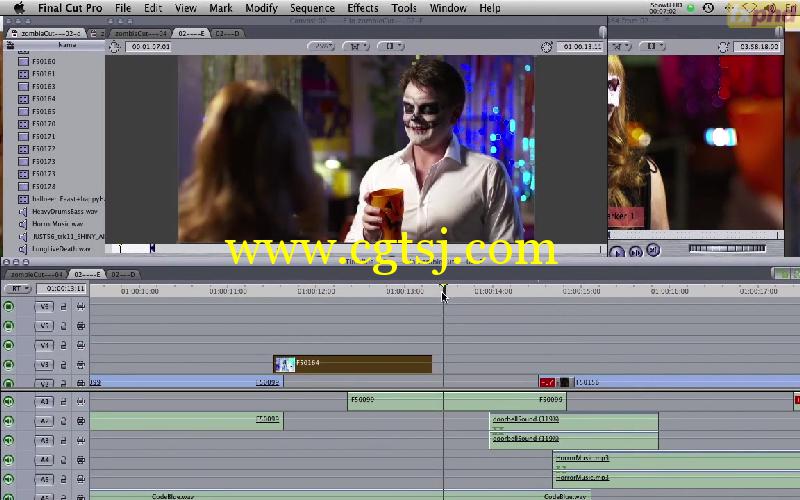Select the F50164 clip icon in the Browser

pos(23,99)
